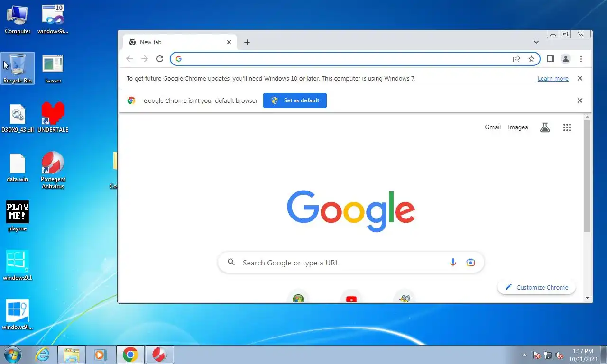Select the Recycle Bin desktop icon
The height and width of the screenshot is (364, 607).
pyautogui.click(x=18, y=68)
